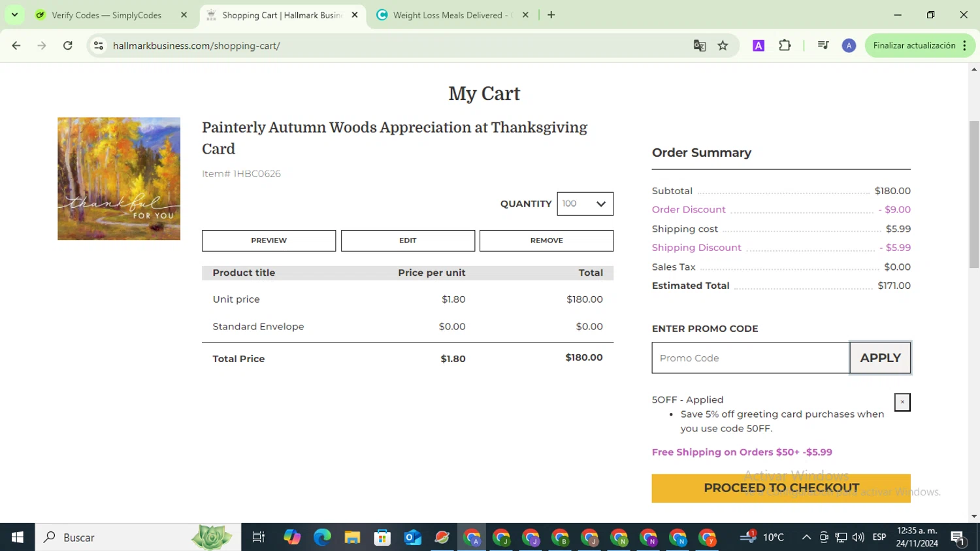The height and width of the screenshot is (551, 980).
Task: Click the page vertical scrollbar thumb
Action: click(974, 194)
